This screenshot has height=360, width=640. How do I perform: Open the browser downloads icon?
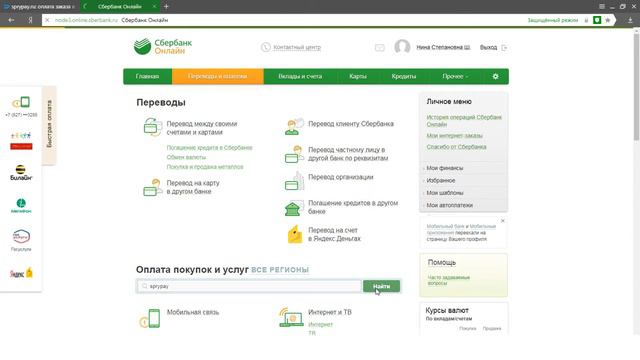click(x=630, y=20)
